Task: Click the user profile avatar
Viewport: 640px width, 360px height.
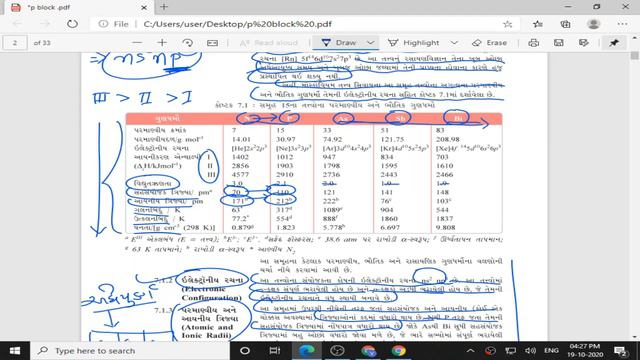Action: [593, 24]
